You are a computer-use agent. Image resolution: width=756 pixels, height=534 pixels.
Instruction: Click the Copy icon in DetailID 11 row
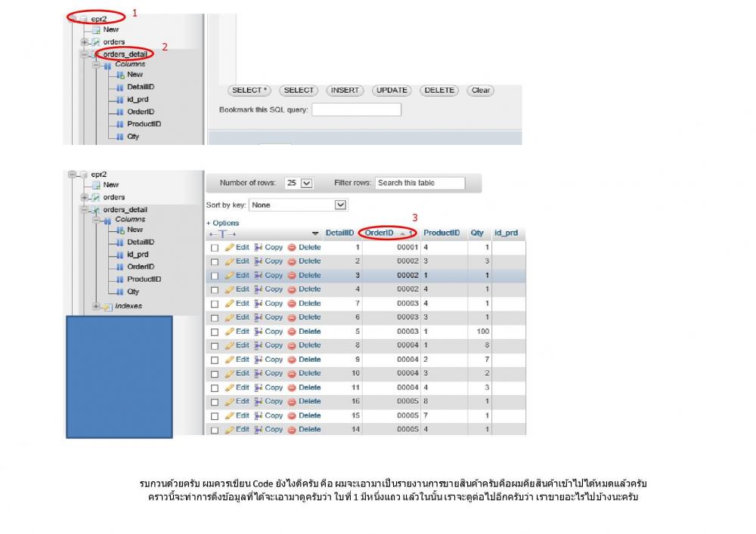coord(259,387)
